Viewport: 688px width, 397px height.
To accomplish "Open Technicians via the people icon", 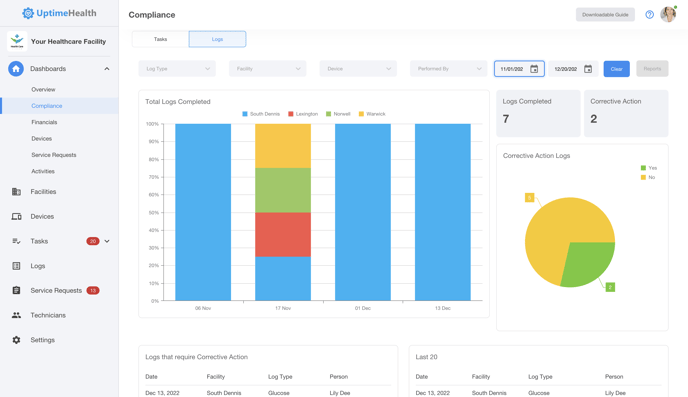I will pyautogui.click(x=16, y=315).
